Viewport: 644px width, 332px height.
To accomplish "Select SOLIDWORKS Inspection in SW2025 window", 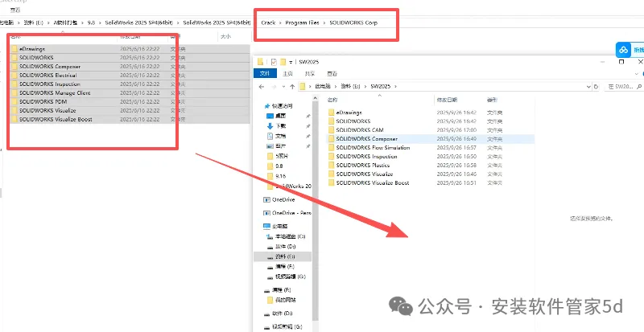I will (x=366, y=157).
